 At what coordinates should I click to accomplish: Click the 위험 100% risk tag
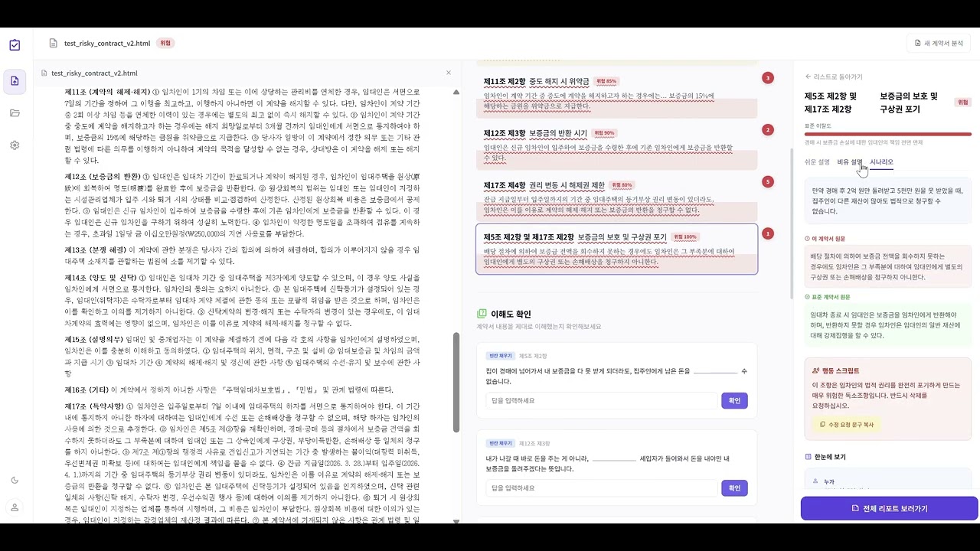[x=684, y=237]
